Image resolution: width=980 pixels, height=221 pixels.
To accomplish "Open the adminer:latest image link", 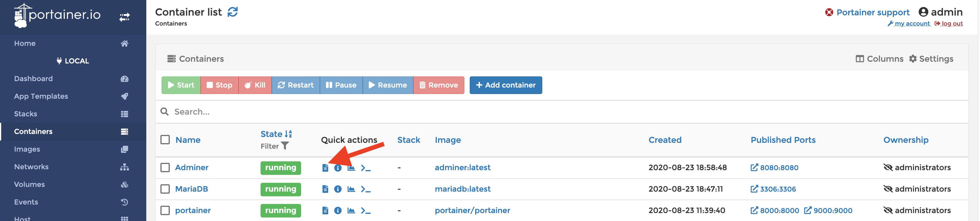I will click(x=462, y=168).
